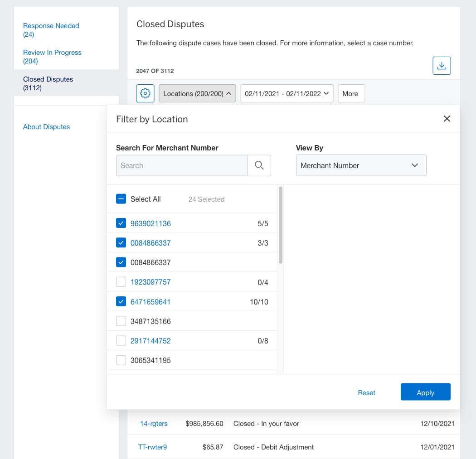Collapse the Locations filter dropdown

[197, 93]
